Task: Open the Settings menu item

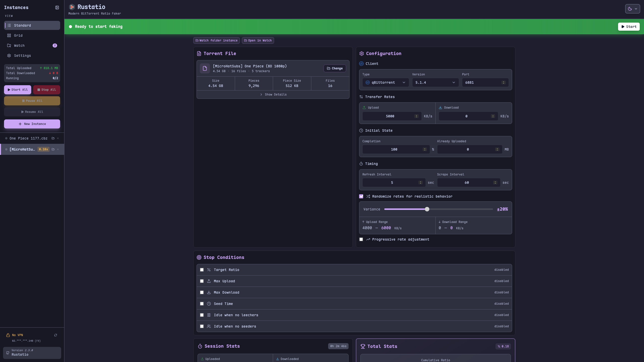Action: coord(22,56)
